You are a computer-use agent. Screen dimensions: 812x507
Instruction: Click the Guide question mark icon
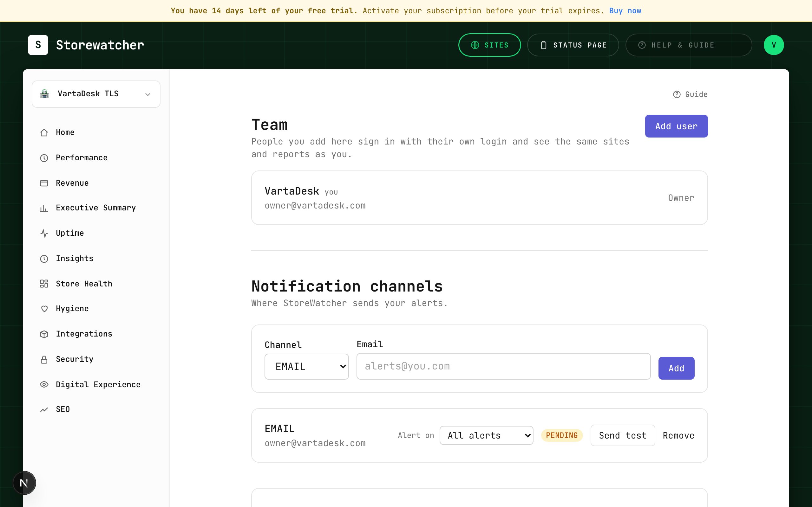click(x=677, y=94)
